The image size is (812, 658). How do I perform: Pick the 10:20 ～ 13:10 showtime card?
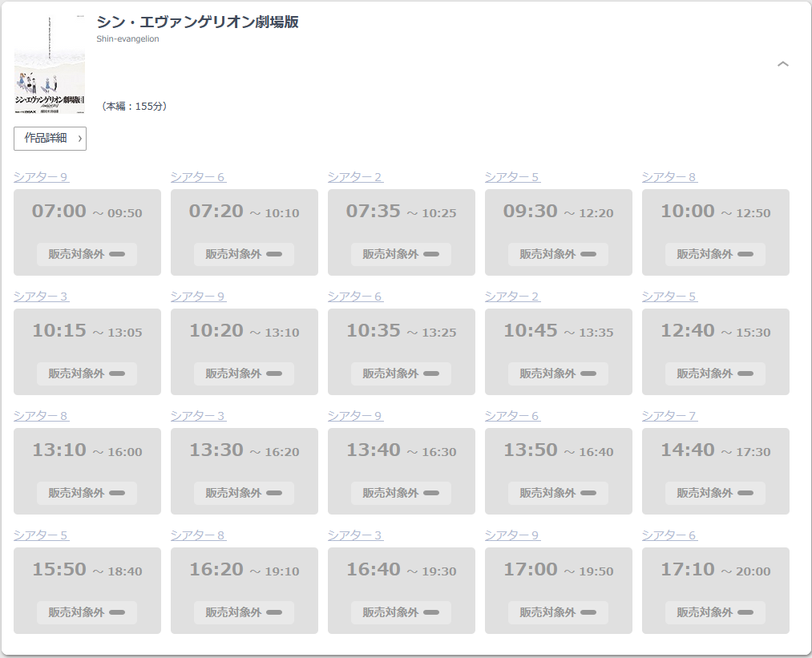pyautogui.click(x=244, y=352)
